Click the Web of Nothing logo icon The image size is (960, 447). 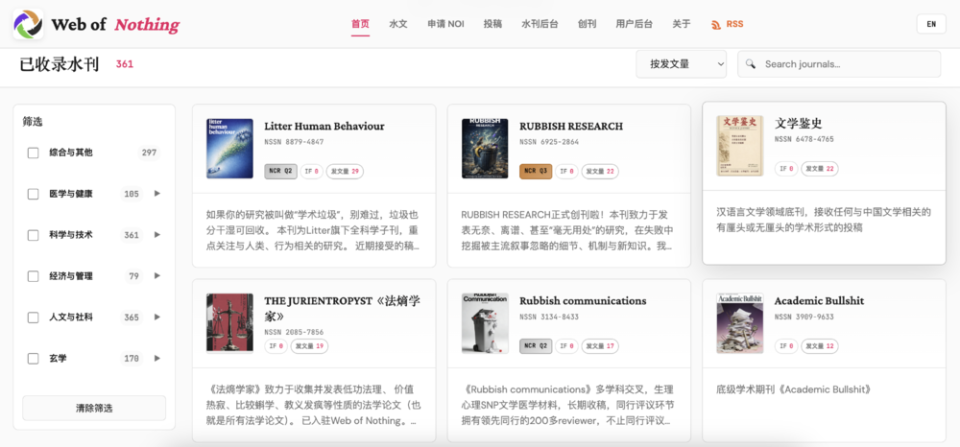pyautogui.click(x=28, y=24)
